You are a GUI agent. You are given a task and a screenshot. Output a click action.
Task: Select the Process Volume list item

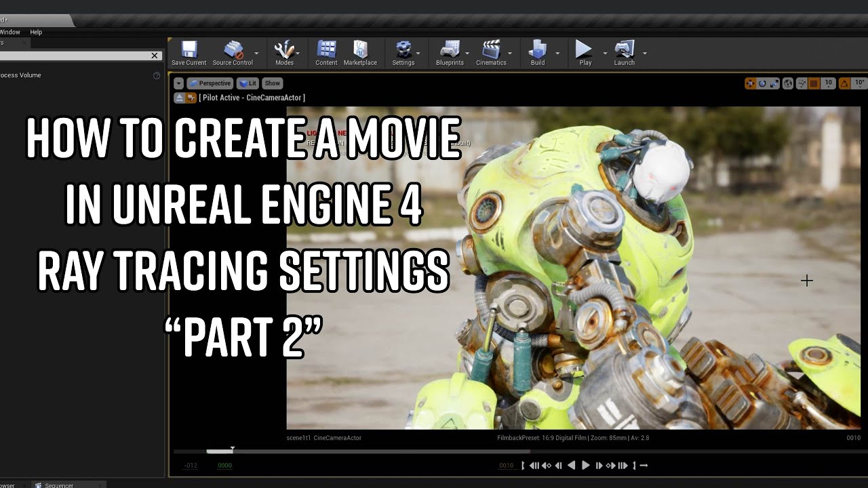coord(20,75)
